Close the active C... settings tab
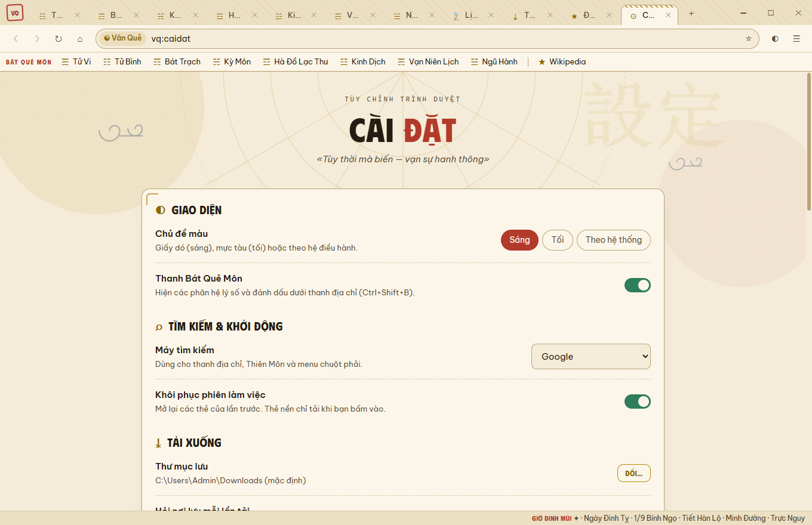 tap(669, 16)
